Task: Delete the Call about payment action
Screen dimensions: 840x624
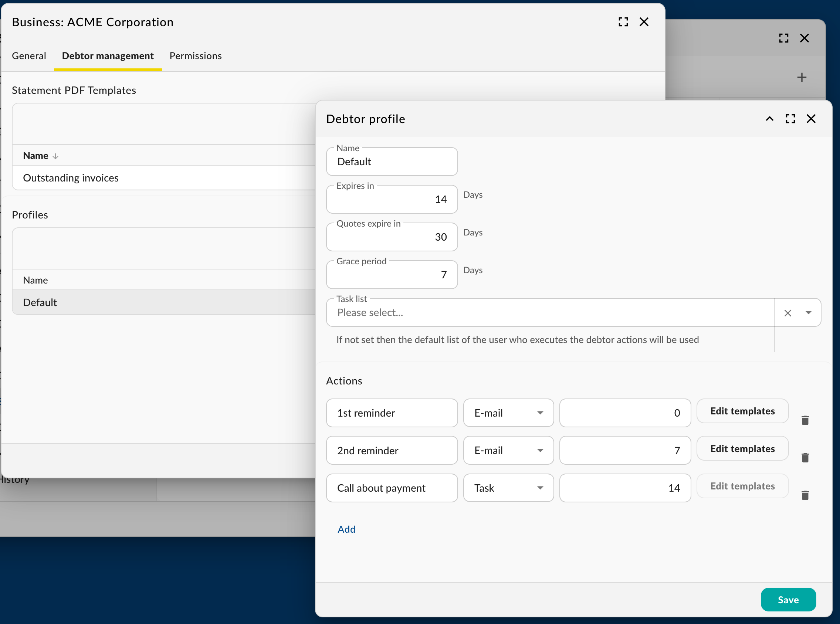Action: coord(805,495)
